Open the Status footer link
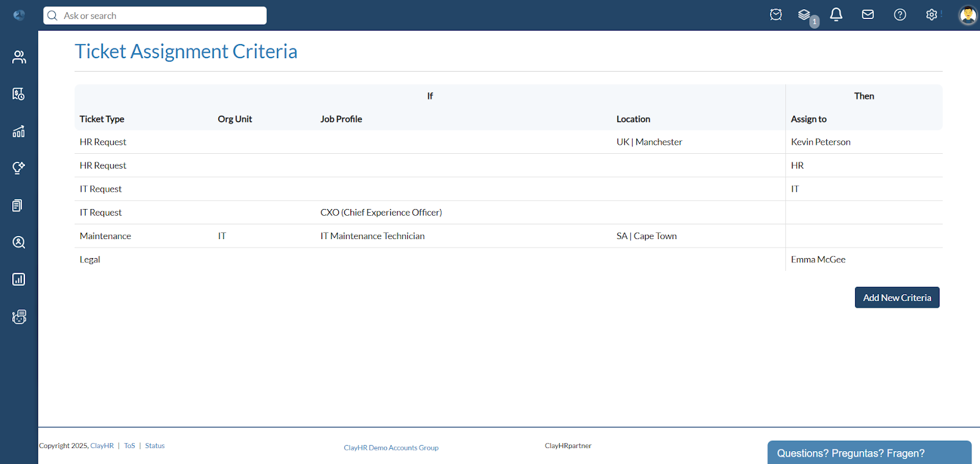The height and width of the screenshot is (464, 980). click(x=155, y=446)
